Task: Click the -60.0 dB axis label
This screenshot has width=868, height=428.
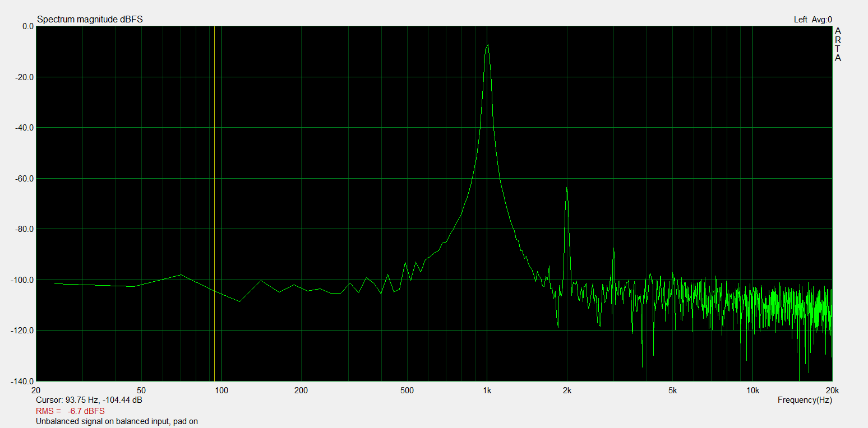Action: (25, 179)
